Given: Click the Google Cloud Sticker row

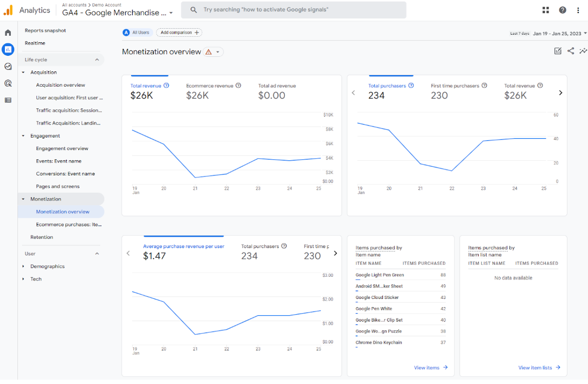Looking at the screenshot, I should [x=401, y=298].
